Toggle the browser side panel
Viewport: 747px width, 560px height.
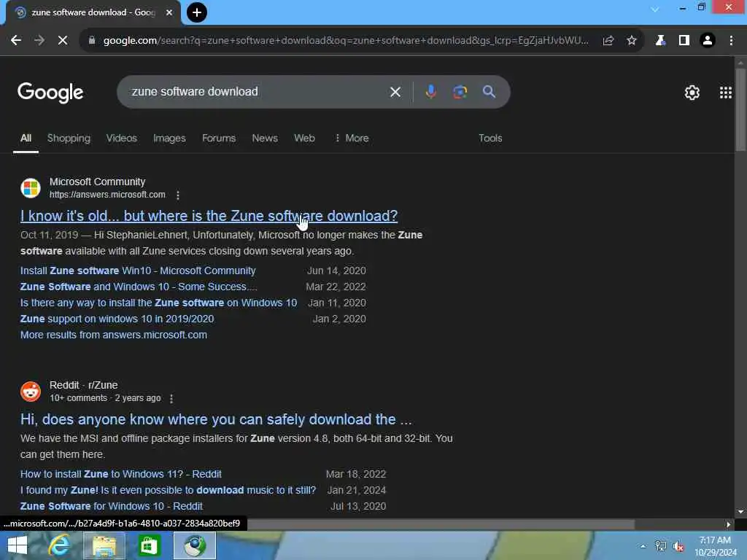[684, 41]
